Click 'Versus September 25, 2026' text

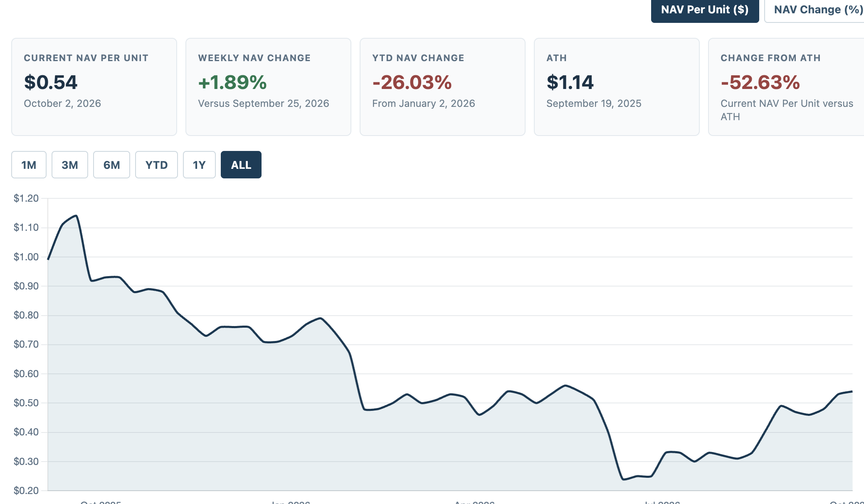coord(264,104)
